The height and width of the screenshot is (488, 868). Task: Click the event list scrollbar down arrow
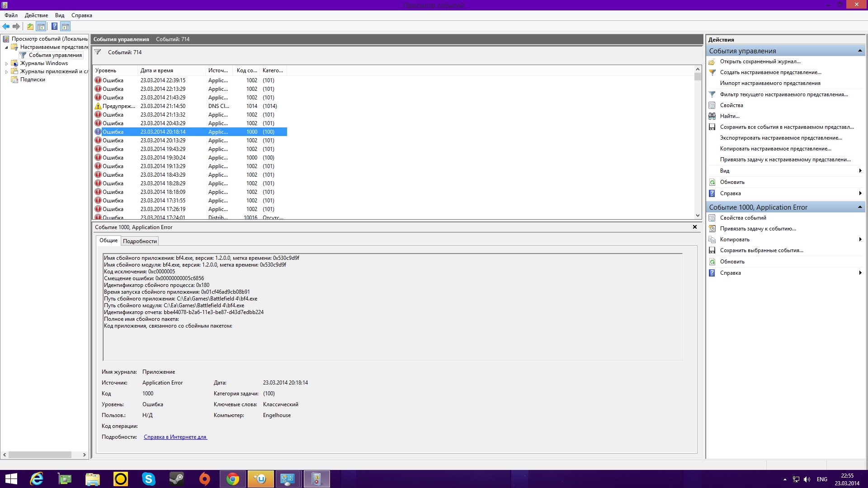(x=698, y=216)
